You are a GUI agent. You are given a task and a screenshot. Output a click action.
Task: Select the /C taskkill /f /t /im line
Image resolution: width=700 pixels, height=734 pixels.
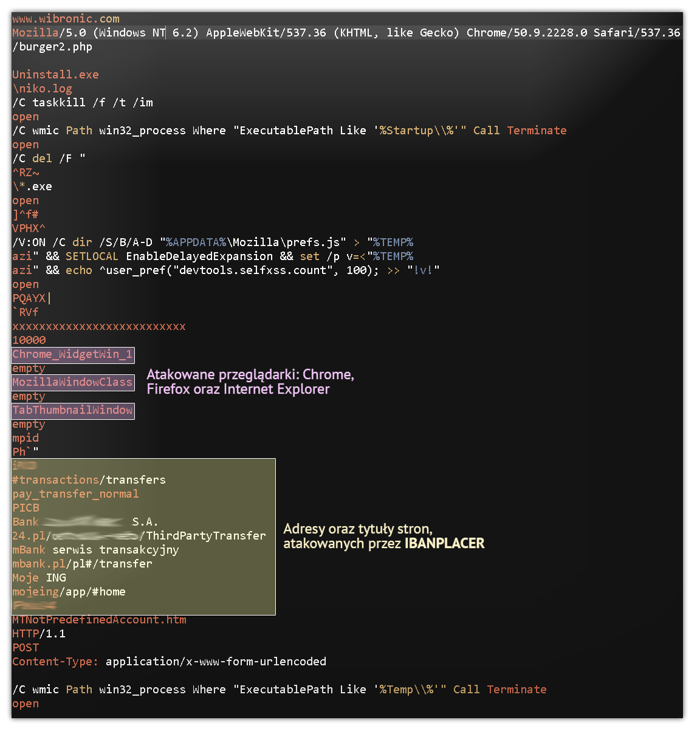(x=83, y=103)
